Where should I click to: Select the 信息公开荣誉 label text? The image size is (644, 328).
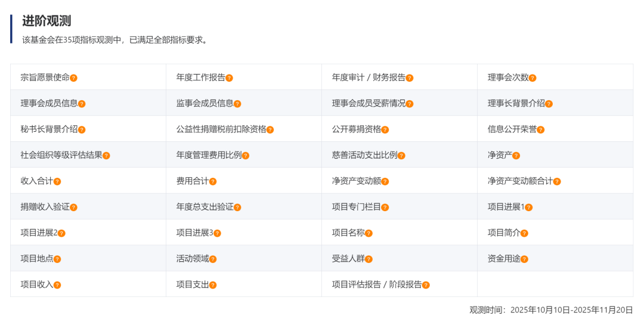(512, 129)
